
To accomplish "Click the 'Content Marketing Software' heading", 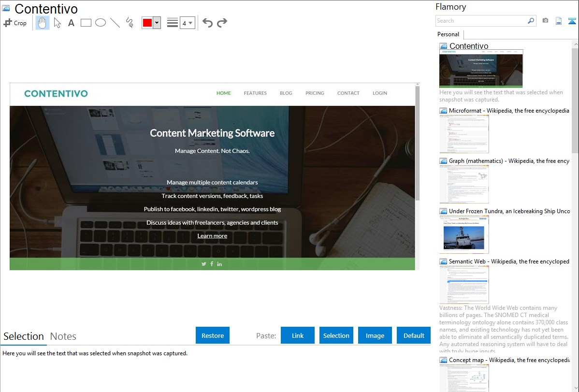I will 212,133.
